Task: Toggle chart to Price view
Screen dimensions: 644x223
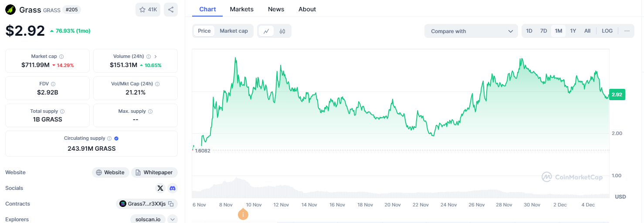Action: coord(204,31)
